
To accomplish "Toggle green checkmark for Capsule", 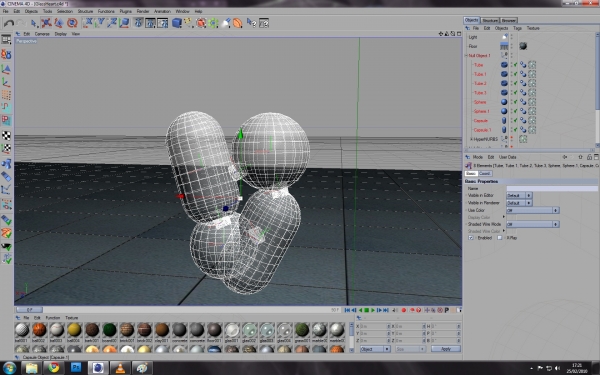I will tap(515, 121).
